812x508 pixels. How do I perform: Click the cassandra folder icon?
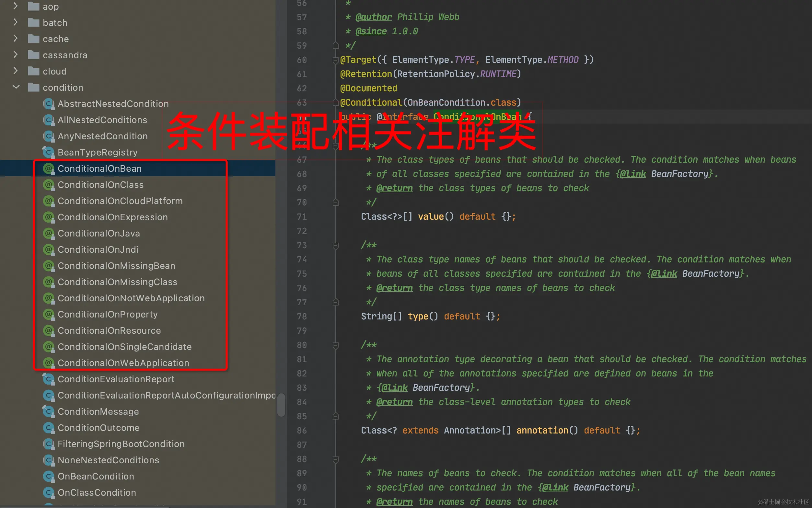coord(34,55)
